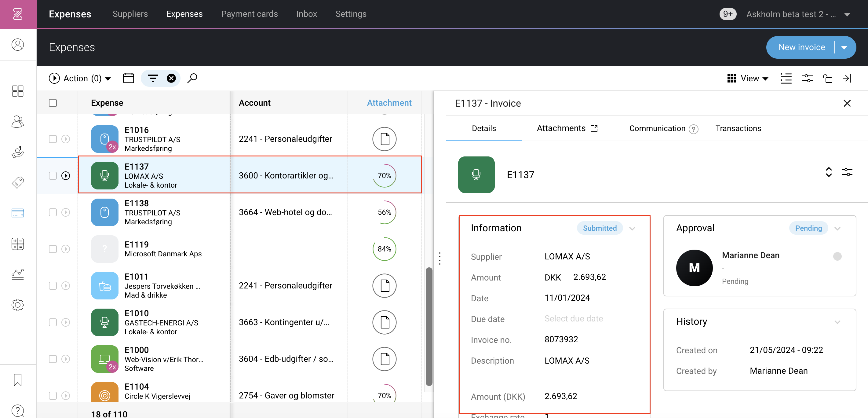Open search with the magnifier icon

coord(192,78)
